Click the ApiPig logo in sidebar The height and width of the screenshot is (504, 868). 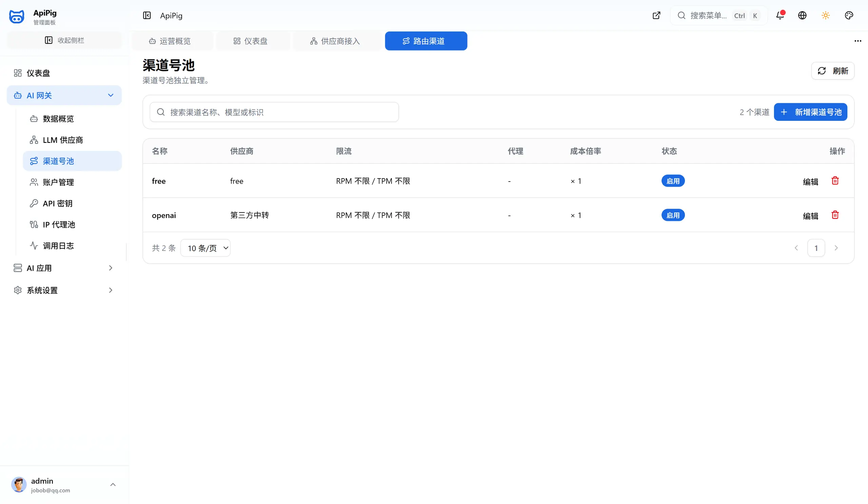pyautogui.click(x=17, y=17)
